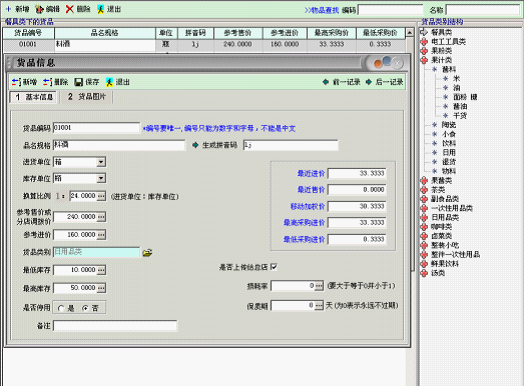
Task: Click 新增 in the top main toolbar
Action: (17, 9)
